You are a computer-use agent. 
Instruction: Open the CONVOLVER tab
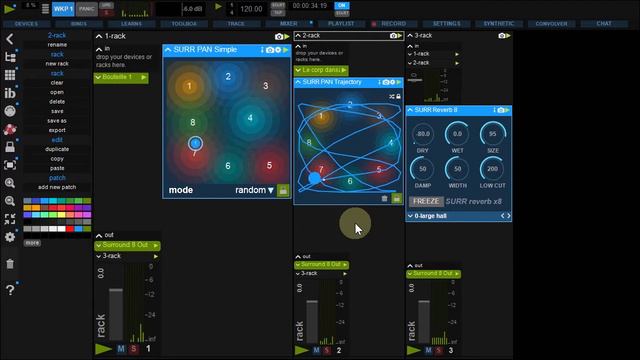[551, 24]
